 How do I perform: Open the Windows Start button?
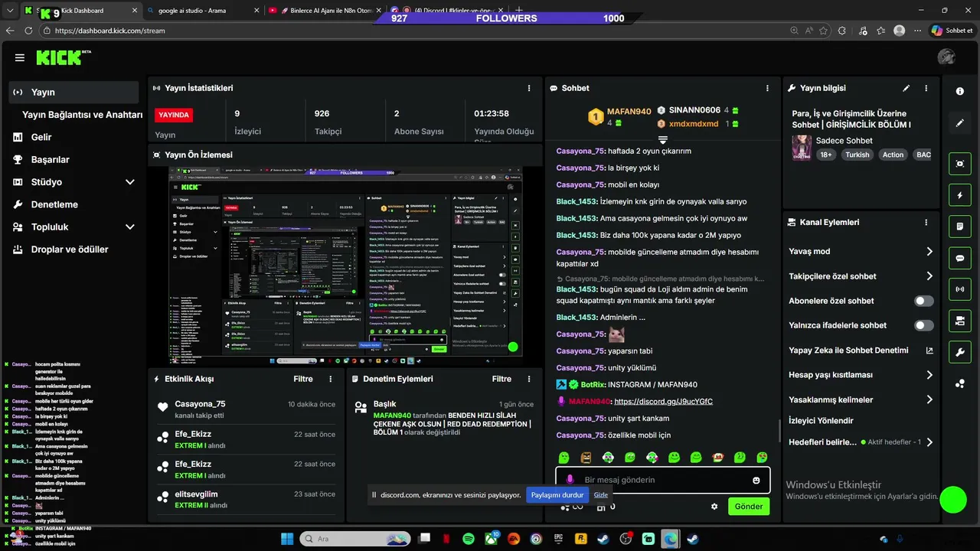tap(287, 539)
